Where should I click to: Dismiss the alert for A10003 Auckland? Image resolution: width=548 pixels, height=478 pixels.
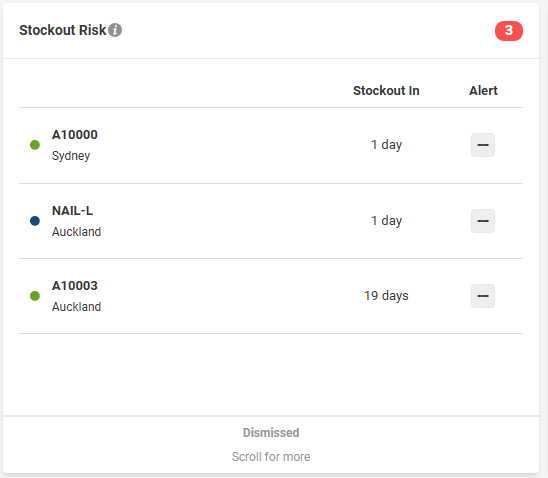[x=483, y=296]
